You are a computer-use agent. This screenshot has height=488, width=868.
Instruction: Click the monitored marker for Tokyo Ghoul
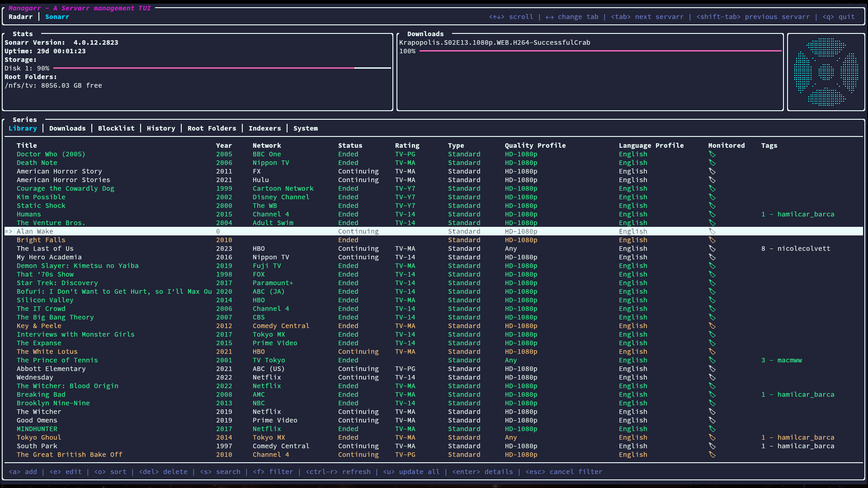pyautogui.click(x=712, y=437)
